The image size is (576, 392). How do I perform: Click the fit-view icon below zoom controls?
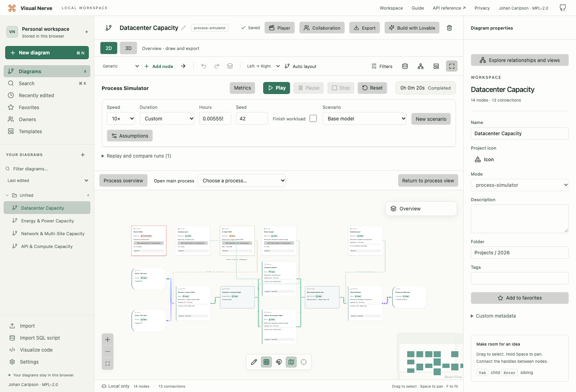click(108, 364)
